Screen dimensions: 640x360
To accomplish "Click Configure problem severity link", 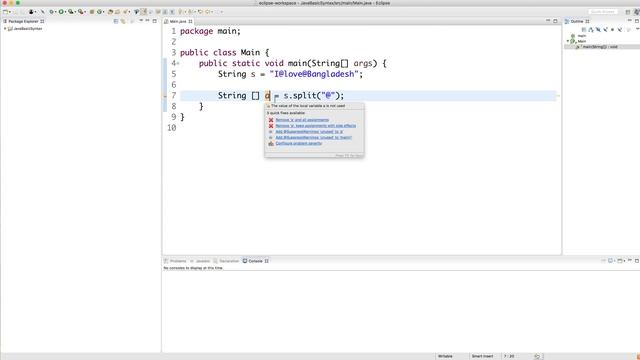I will coord(298,144).
